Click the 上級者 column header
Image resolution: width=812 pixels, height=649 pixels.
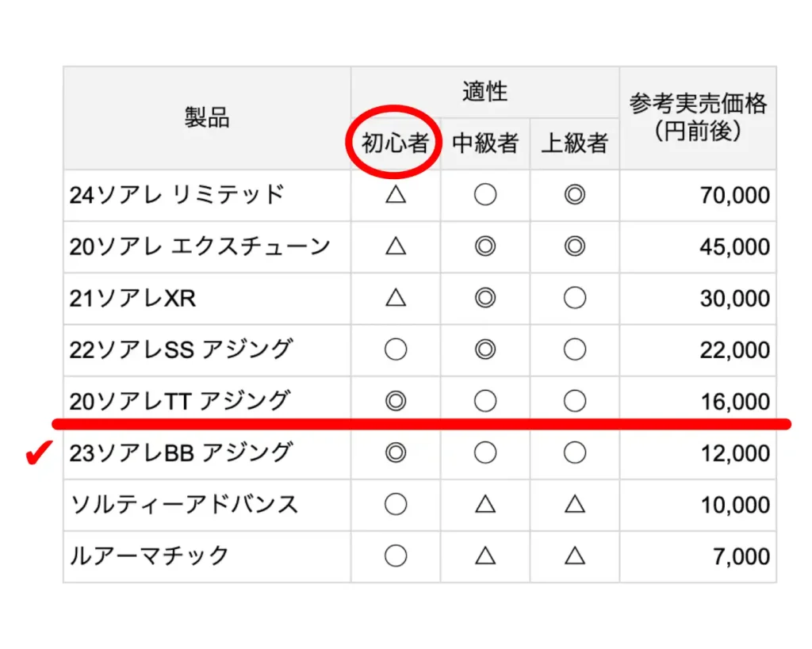pos(574,143)
